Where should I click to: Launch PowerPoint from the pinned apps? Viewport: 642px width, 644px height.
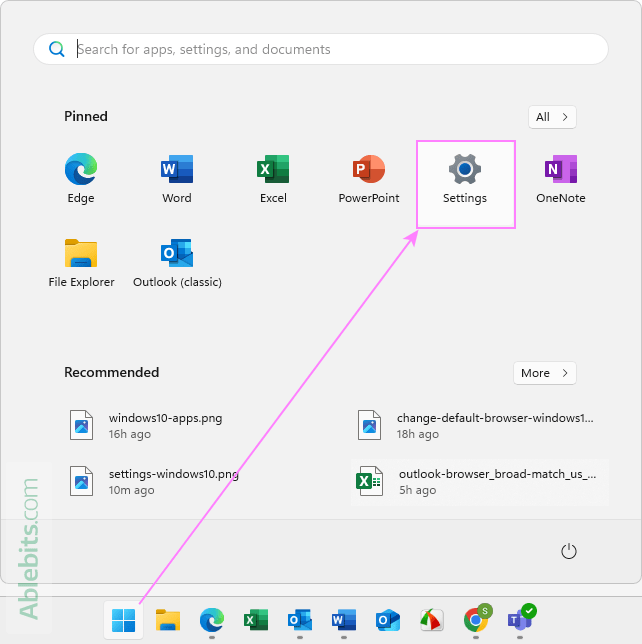pos(369,179)
